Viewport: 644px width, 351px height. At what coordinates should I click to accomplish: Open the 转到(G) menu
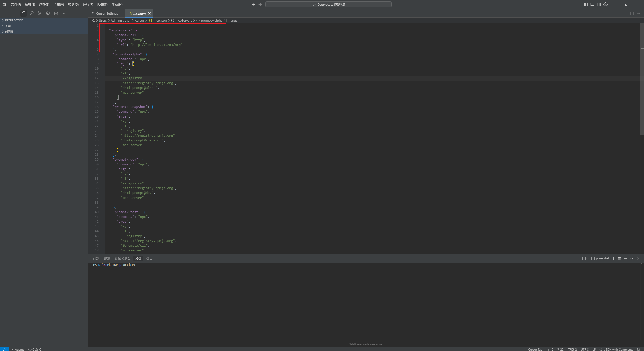(73, 4)
